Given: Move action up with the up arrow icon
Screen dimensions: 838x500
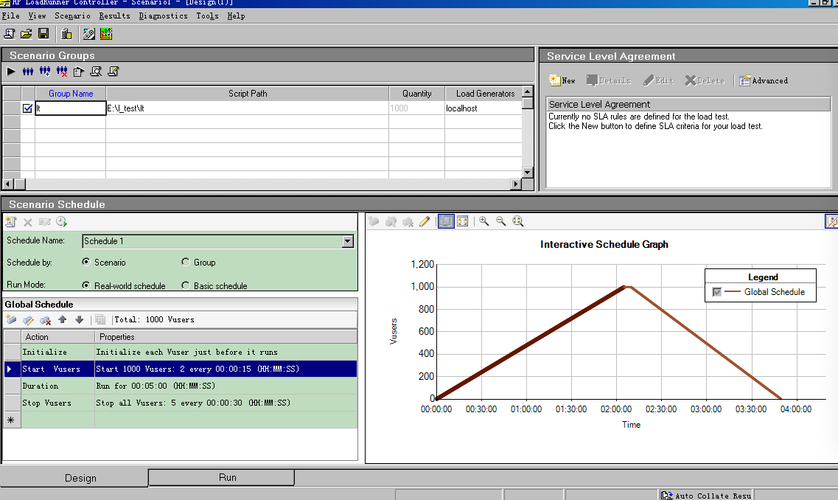Looking at the screenshot, I should (x=62, y=320).
